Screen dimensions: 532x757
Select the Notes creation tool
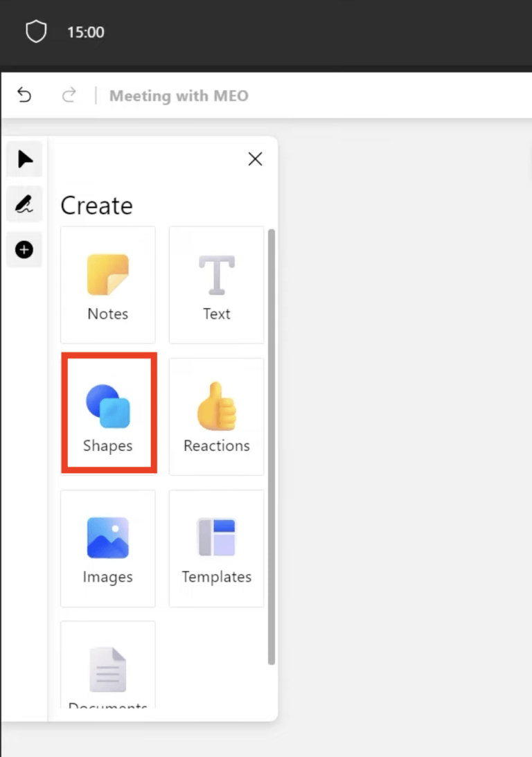[107, 284]
